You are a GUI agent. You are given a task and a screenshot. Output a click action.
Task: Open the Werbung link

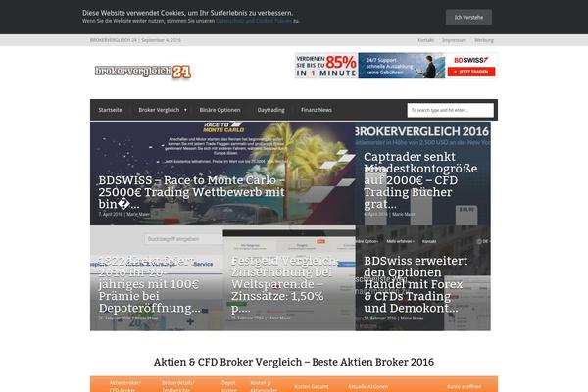click(x=484, y=40)
